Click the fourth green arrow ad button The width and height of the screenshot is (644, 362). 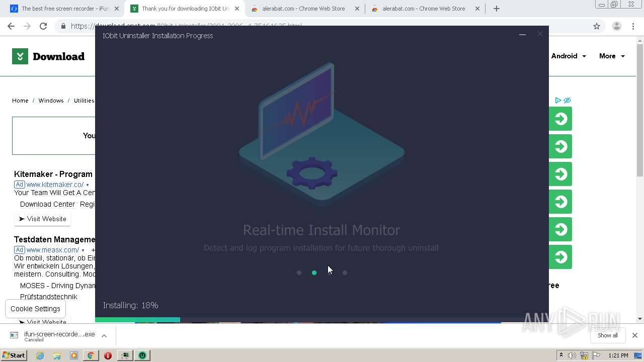pos(560,202)
